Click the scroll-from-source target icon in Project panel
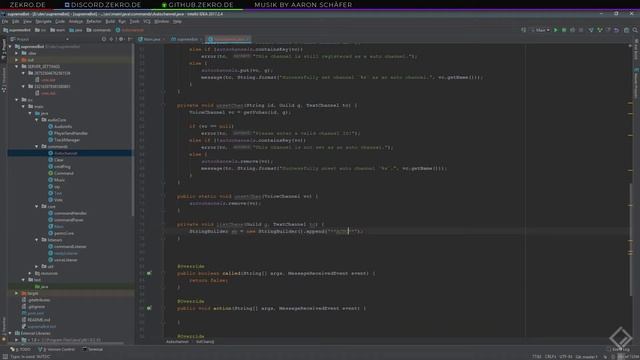Viewport: 640px width, 360px height. click(x=104, y=39)
